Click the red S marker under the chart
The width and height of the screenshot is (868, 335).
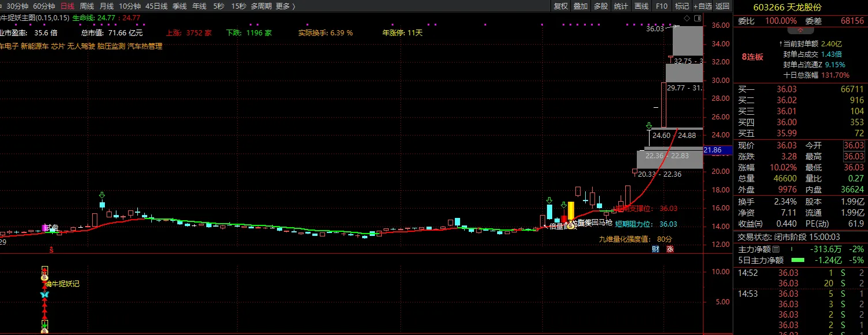(51, 250)
